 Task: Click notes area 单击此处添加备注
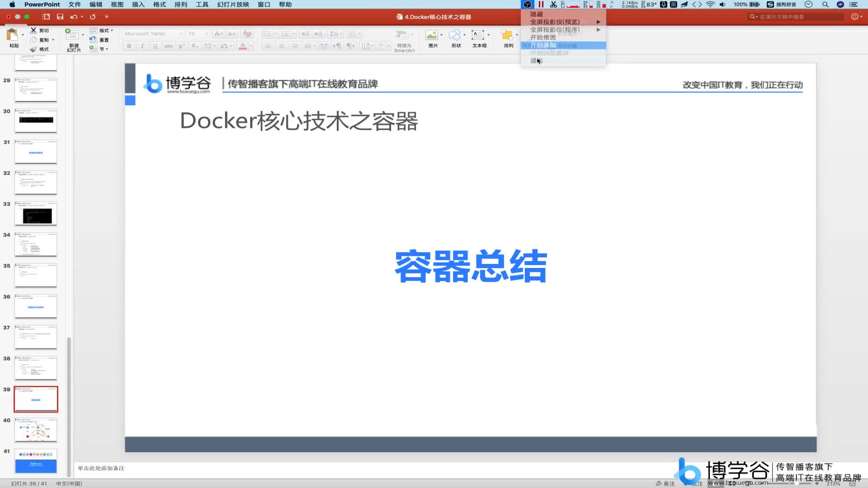(x=101, y=468)
